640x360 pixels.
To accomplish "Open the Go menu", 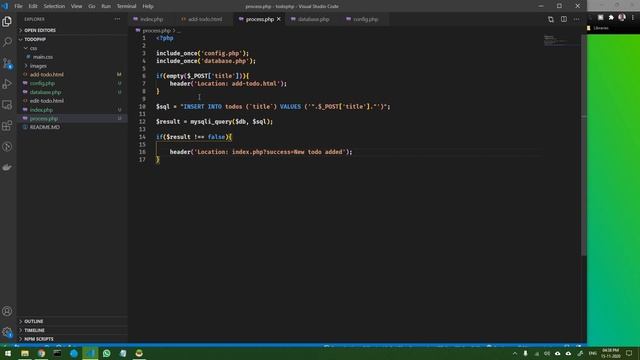I will (91, 6).
